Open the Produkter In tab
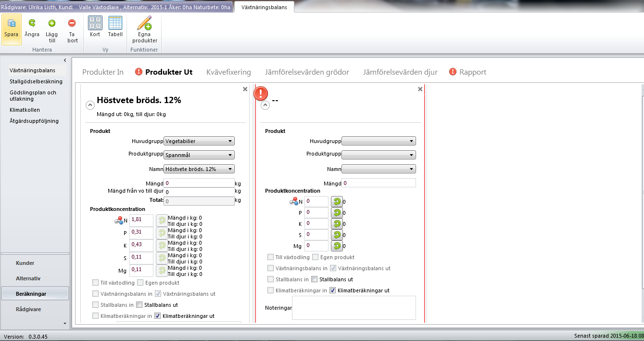Viewport: 644px width, 341px height. 103,72
